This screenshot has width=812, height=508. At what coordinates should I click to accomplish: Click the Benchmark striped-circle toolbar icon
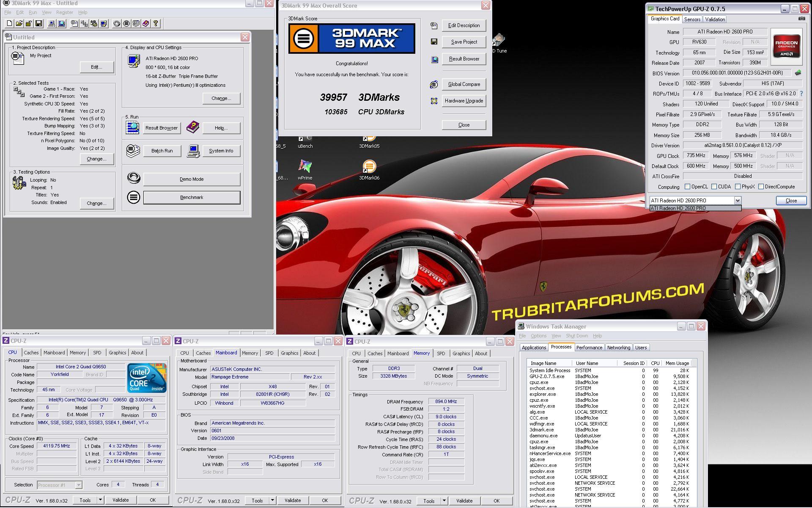click(x=126, y=24)
